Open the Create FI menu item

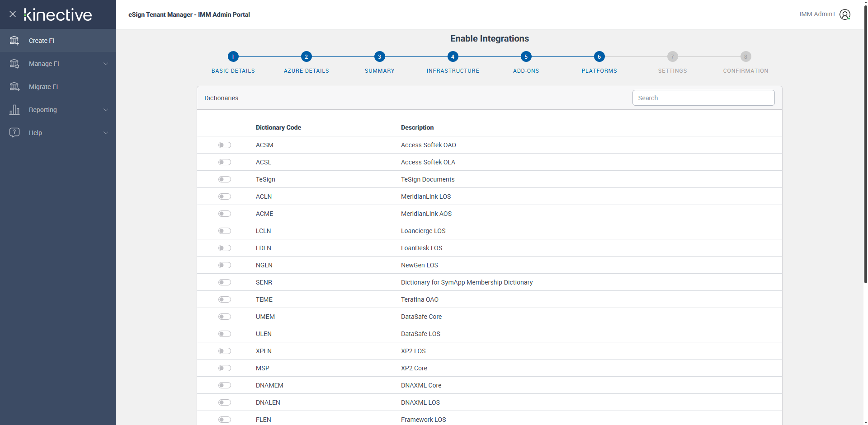pos(58,41)
